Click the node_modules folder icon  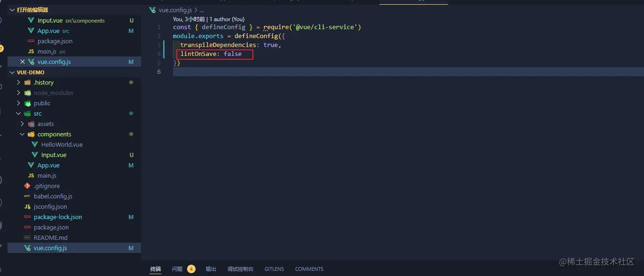tap(27, 93)
